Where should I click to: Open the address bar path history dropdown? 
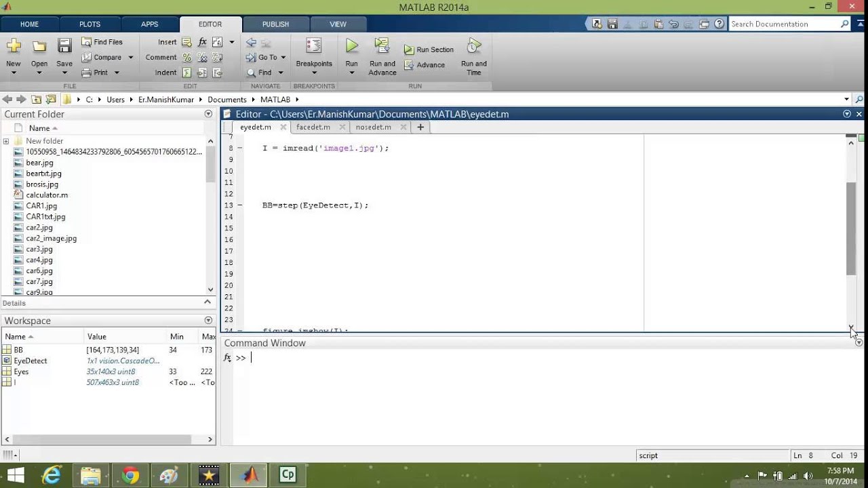pos(846,100)
